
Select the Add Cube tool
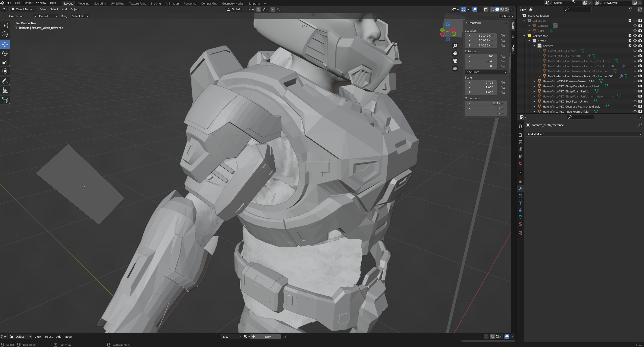click(x=5, y=100)
